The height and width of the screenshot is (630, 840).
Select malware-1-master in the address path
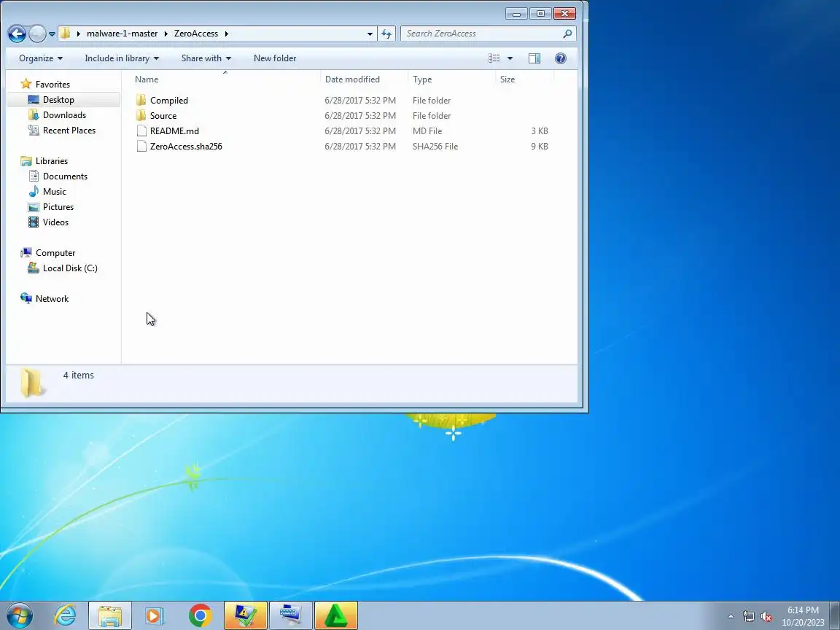122,34
